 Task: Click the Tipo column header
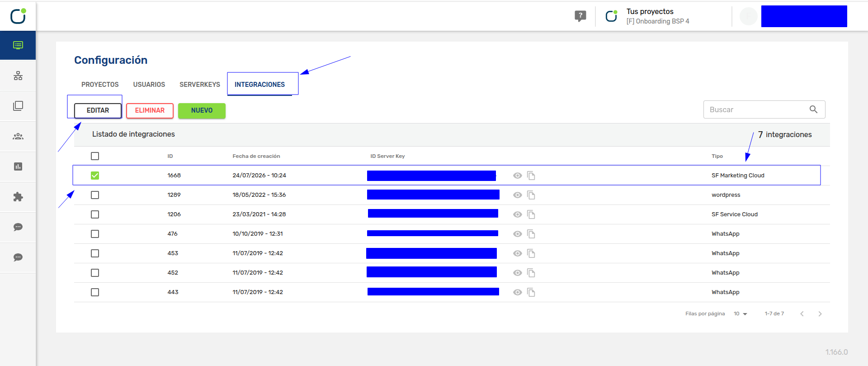(x=717, y=156)
